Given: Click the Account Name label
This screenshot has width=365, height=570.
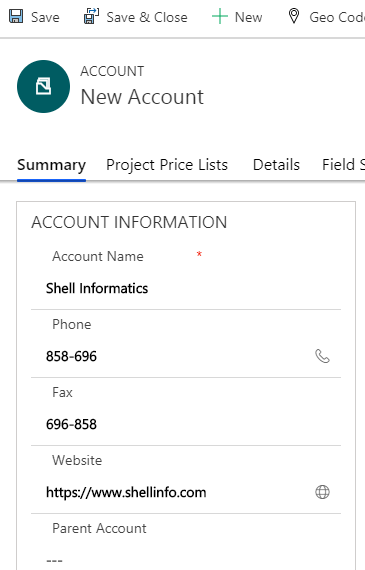Looking at the screenshot, I should tap(98, 257).
